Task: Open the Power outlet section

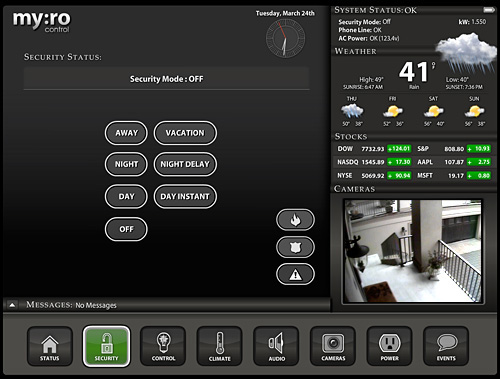Action: 389,346
